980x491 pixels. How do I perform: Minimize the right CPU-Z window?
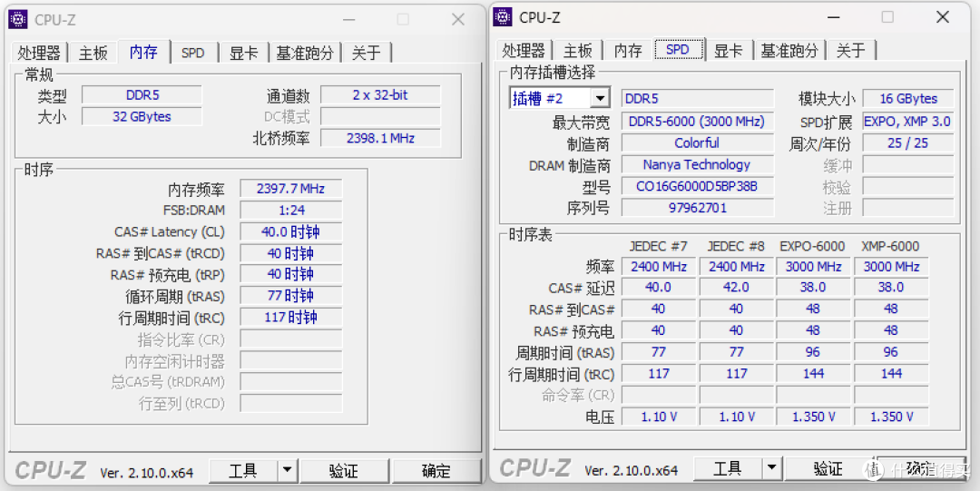click(x=833, y=17)
